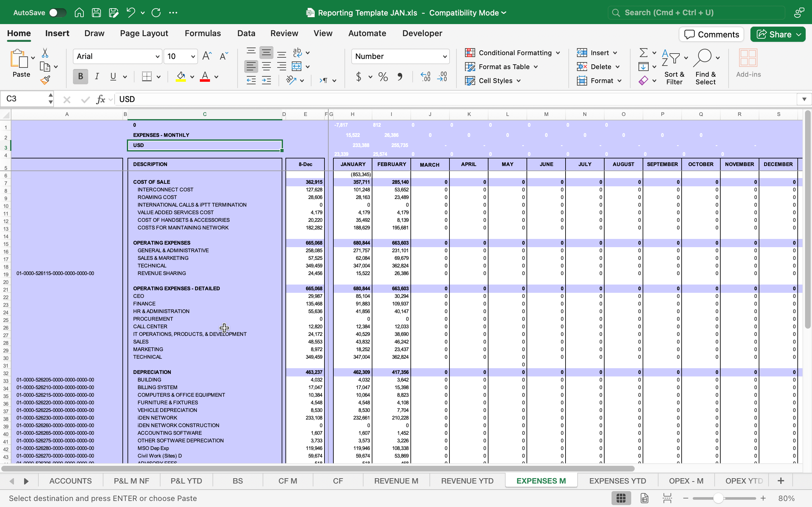Click the Increase Indent icon
The width and height of the screenshot is (812, 507).
click(266, 80)
